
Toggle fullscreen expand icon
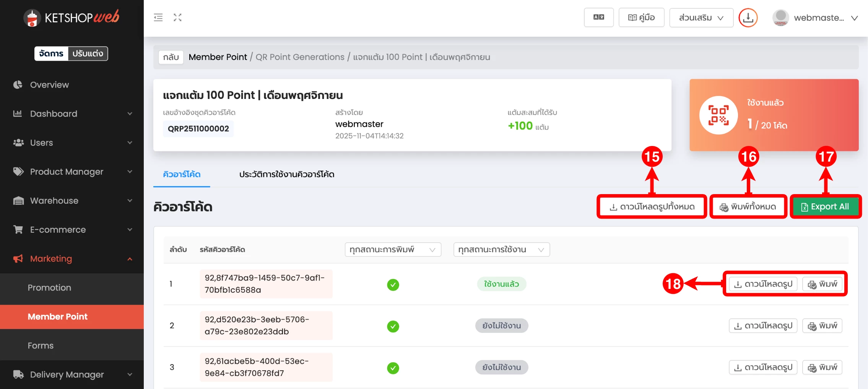coord(177,18)
